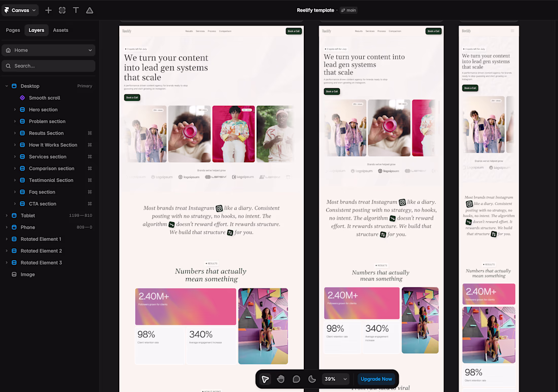Click the Phone 809—0 breakpoint value
558x392 pixels.
84,227
